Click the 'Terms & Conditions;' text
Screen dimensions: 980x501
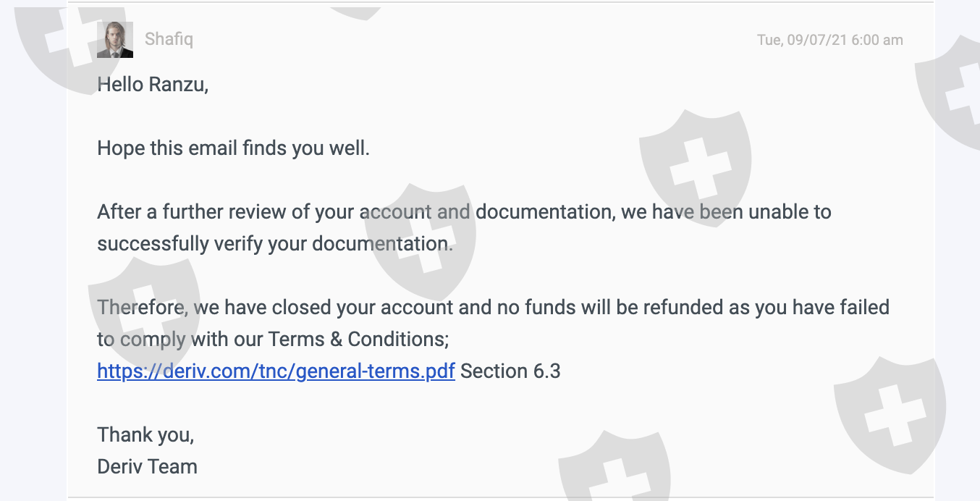click(x=358, y=340)
